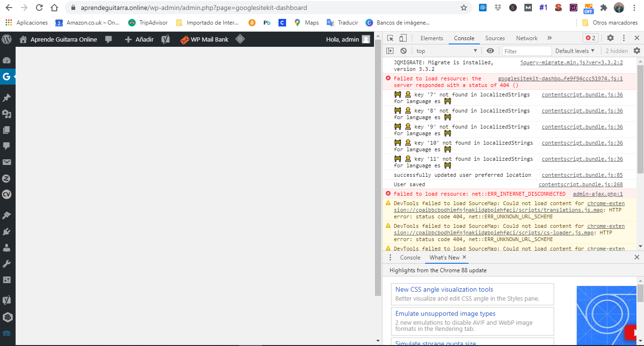The width and height of the screenshot is (644, 346).
Task: Open the Yoast SEO sidebar icon
Action: click(x=7, y=300)
